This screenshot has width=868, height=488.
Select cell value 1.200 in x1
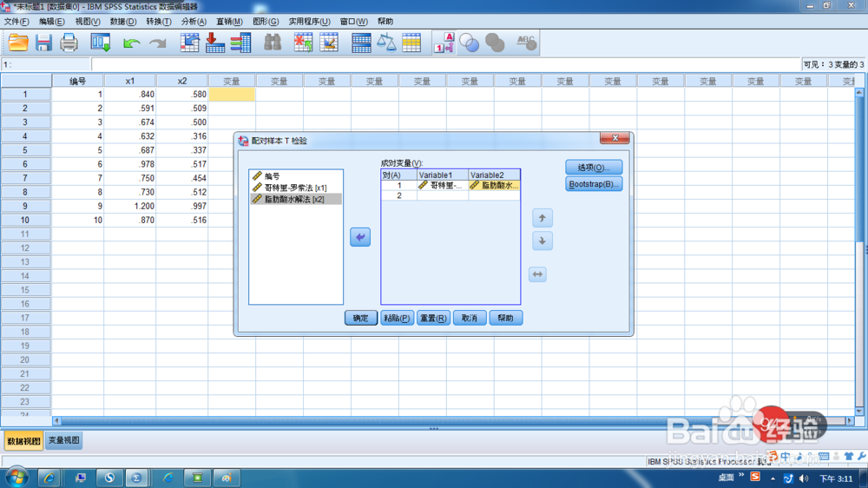[x=129, y=206]
